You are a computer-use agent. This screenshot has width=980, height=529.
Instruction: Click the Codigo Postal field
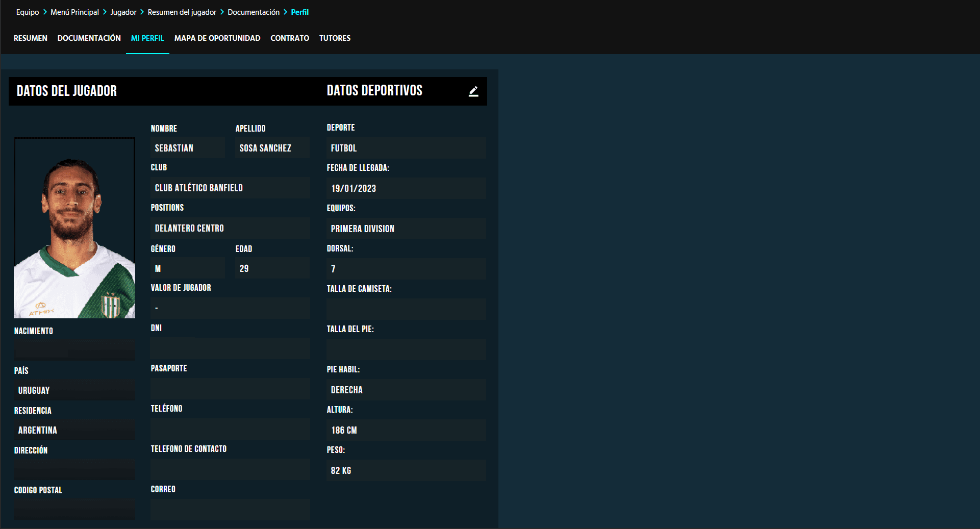point(74,510)
